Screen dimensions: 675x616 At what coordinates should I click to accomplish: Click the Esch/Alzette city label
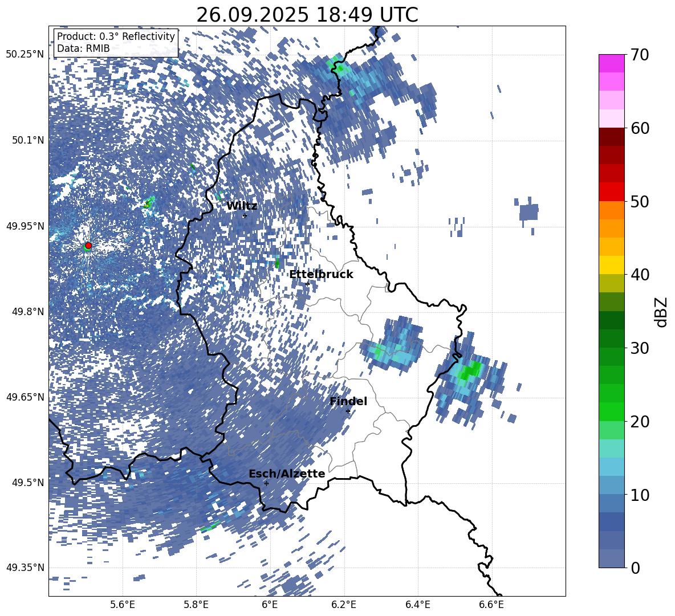click(287, 474)
